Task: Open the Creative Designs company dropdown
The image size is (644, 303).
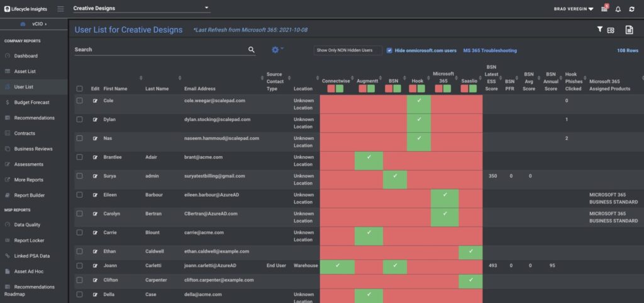Action: click(142, 8)
